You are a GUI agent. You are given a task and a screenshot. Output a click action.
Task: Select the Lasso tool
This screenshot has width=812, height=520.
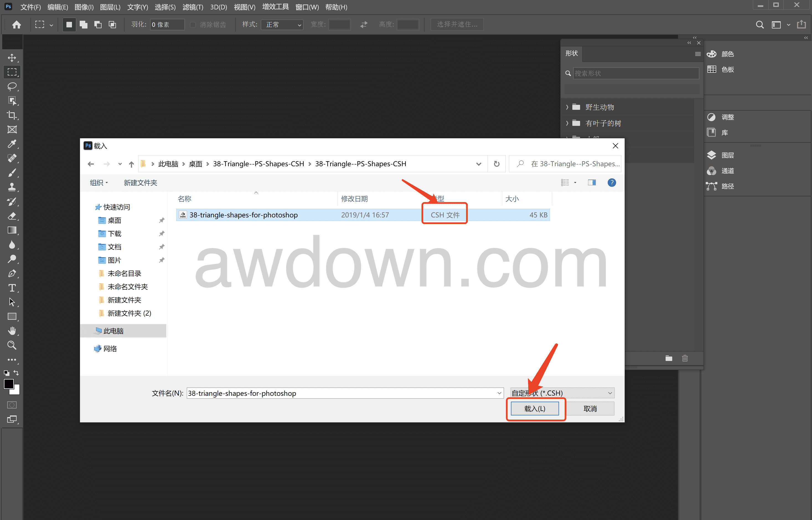click(x=12, y=87)
